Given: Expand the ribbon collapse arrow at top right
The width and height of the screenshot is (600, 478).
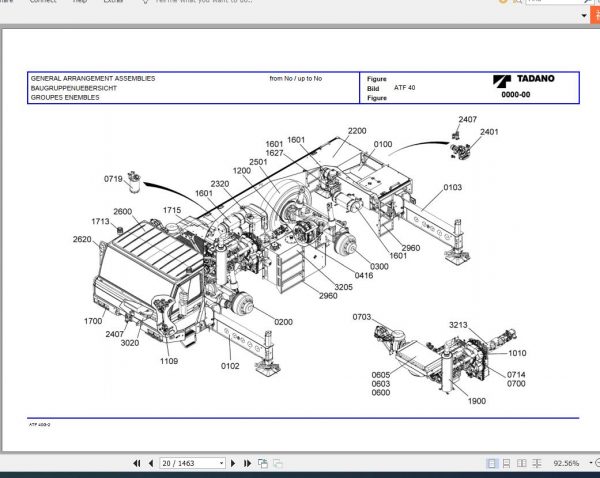Looking at the screenshot, I should click(584, 16).
